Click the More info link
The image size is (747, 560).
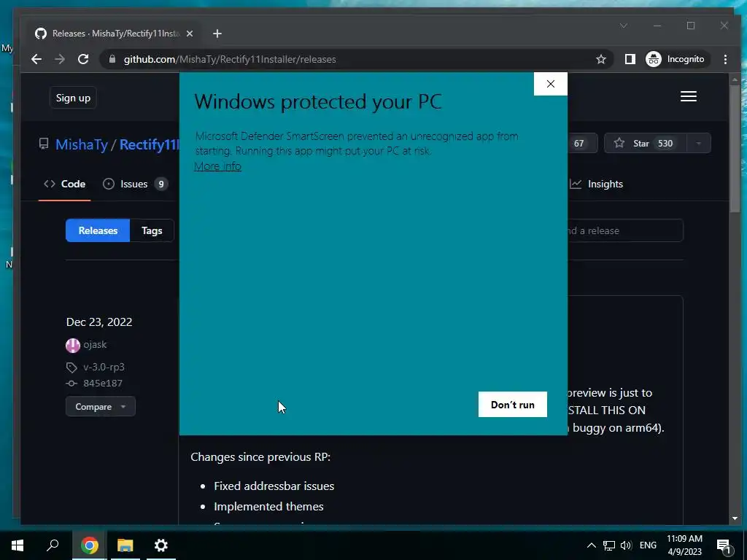pyautogui.click(x=217, y=166)
